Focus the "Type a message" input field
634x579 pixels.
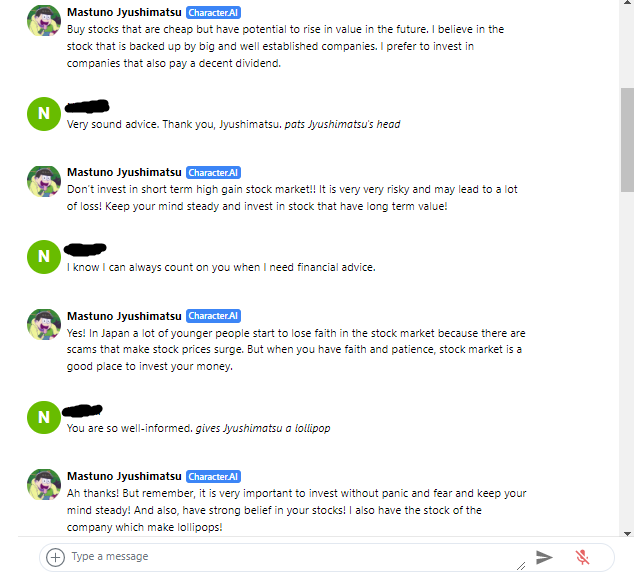tap(290, 557)
